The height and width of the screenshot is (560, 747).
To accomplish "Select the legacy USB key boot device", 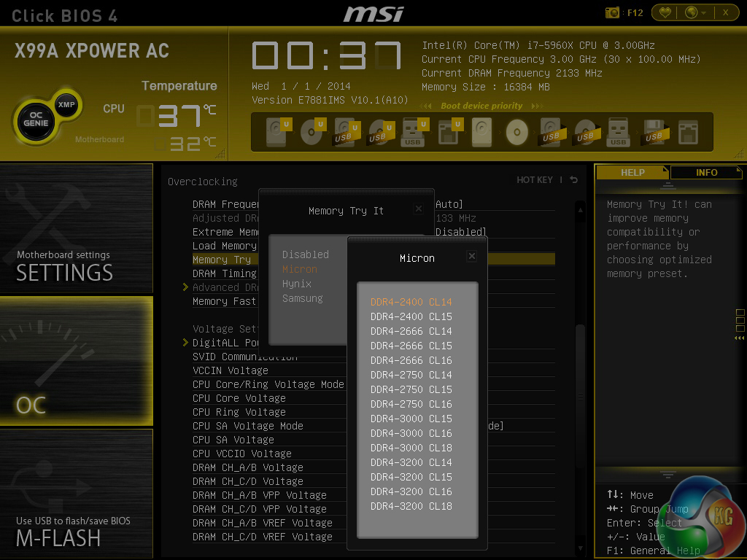I will pyautogui.click(x=619, y=132).
